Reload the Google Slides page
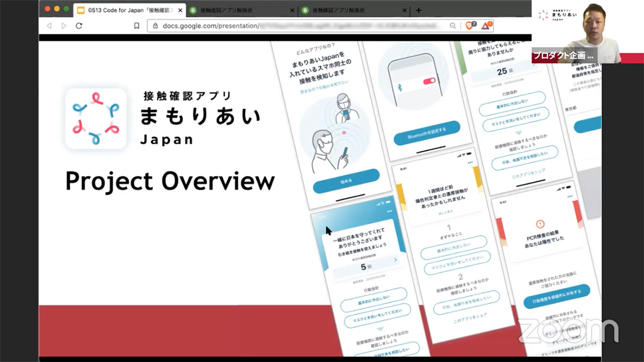 pos(78,25)
